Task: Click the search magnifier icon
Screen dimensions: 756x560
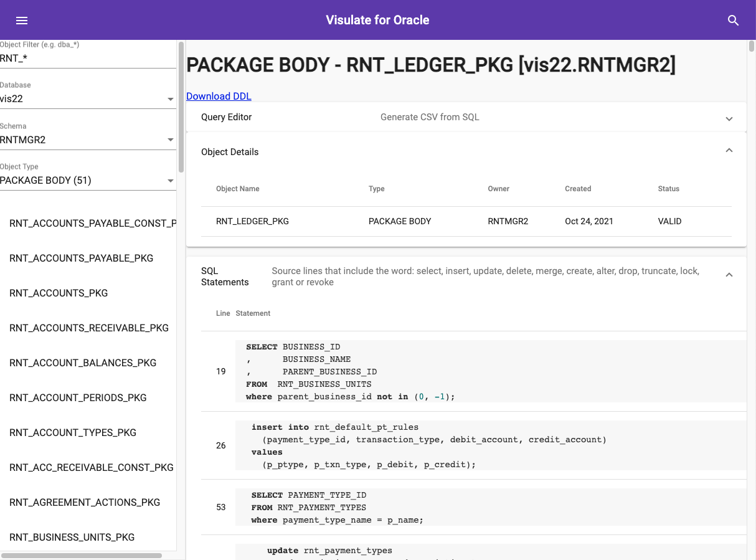Action: (x=733, y=21)
